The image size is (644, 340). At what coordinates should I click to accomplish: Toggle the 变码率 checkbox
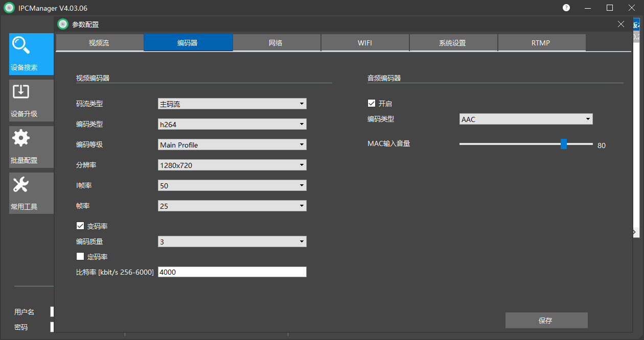point(80,226)
